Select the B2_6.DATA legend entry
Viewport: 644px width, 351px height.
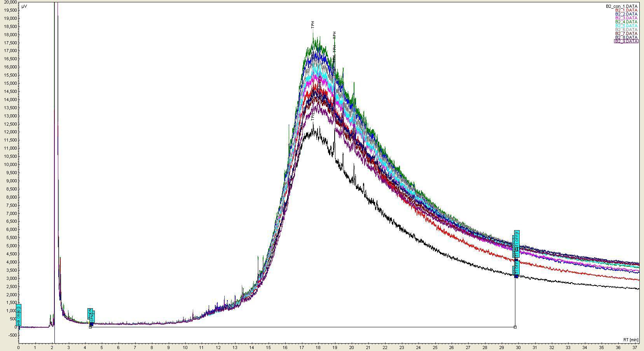coord(626,30)
